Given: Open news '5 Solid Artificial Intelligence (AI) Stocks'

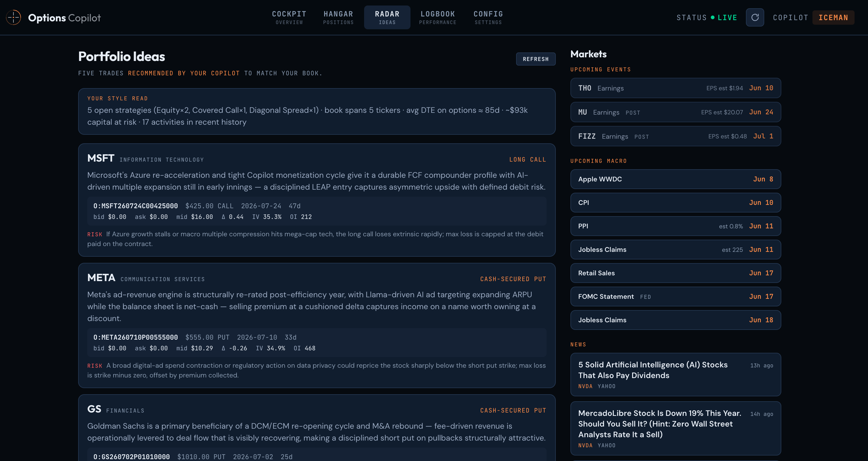Looking at the screenshot, I should (x=675, y=374).
